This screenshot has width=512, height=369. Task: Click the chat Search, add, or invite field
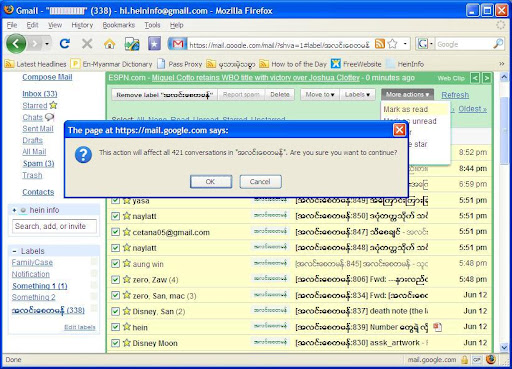click(x=54, y=226)
